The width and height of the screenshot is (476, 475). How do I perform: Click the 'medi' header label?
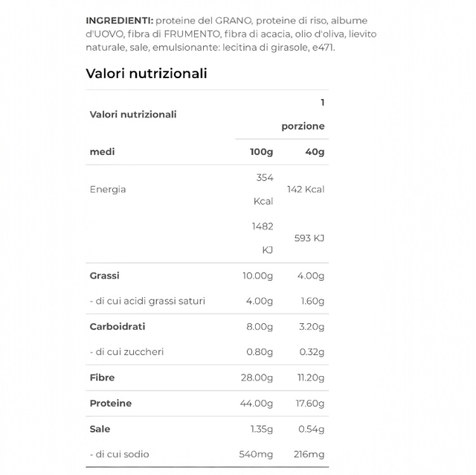pyautogui.click(x=103, y=152)
